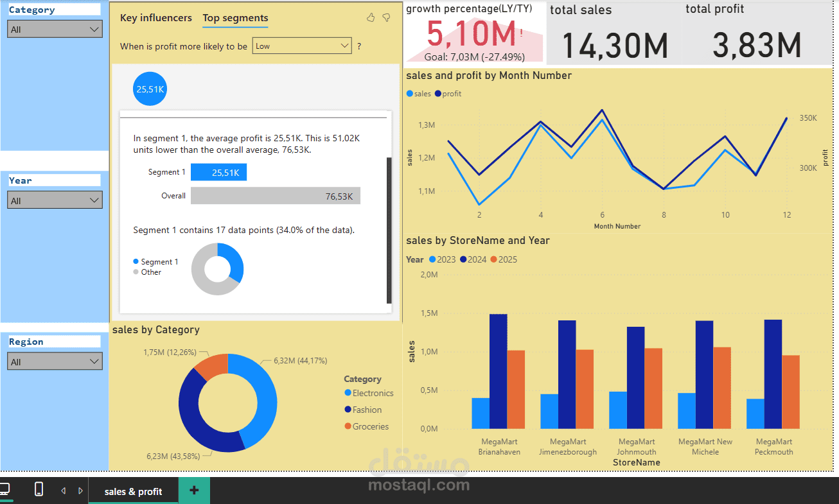Screen dimensions: 839x504
Task: Switch to desktop layout view icon
Action: pos(4,489)
